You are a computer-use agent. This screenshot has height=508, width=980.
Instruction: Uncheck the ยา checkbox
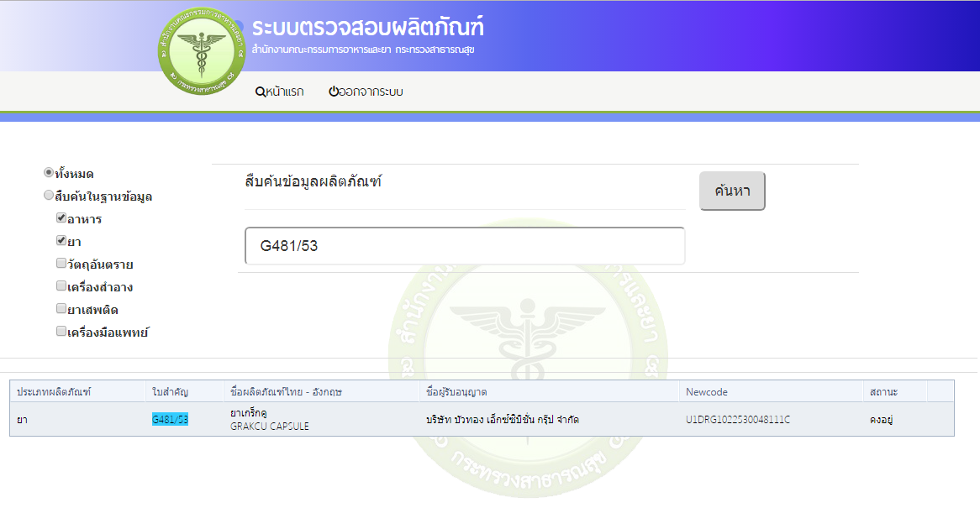click(x=61, y=241)
